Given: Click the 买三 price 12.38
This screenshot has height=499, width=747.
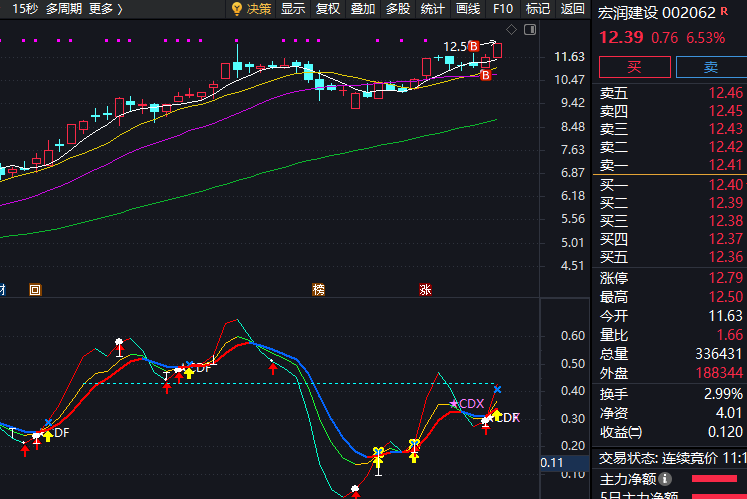Looking at the screenshot, I should [726, 221].
